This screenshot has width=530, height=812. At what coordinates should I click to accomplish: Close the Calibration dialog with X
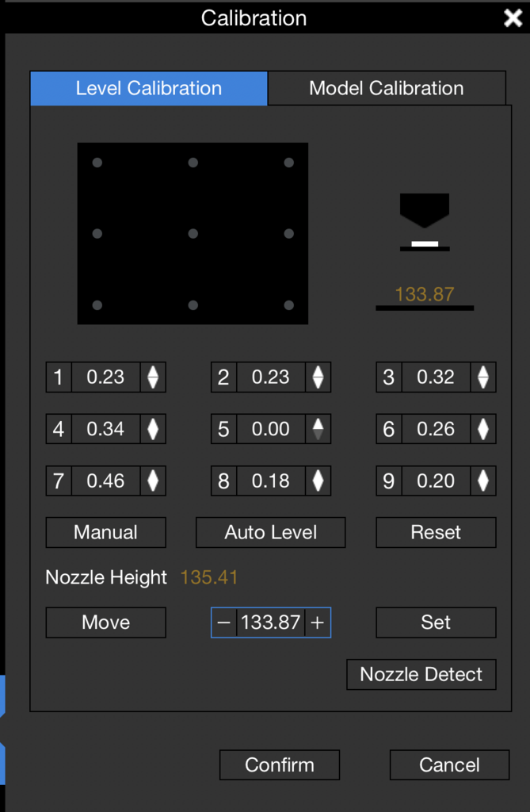pos(513,18)
